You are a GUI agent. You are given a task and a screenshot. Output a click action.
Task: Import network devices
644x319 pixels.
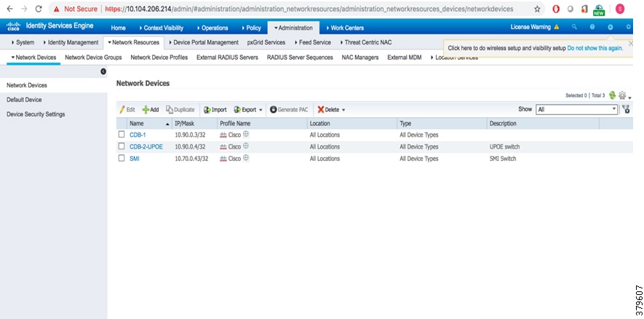[x=215, y=110]
